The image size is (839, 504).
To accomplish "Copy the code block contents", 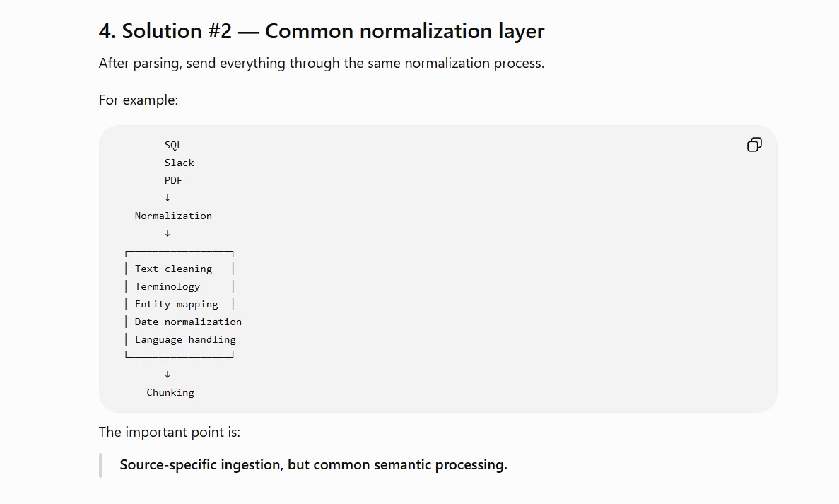I will pyautogui.click(x=754, y=144).
